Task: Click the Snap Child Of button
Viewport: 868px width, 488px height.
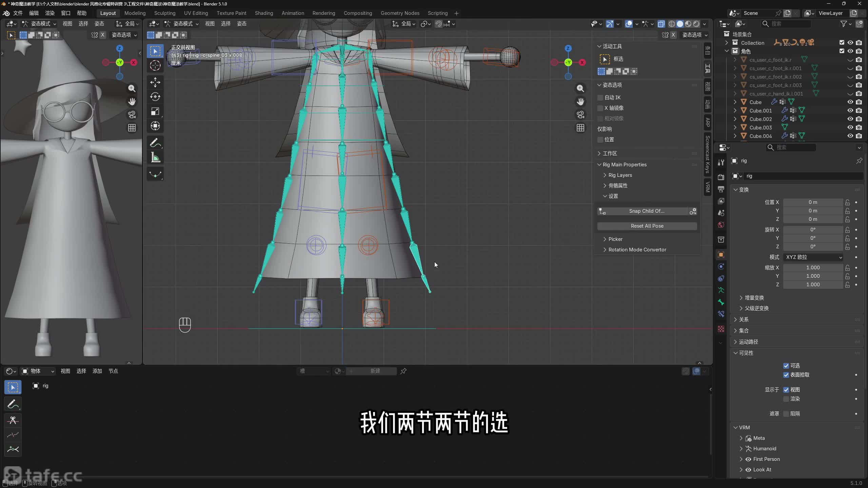Action: point(646,211)
